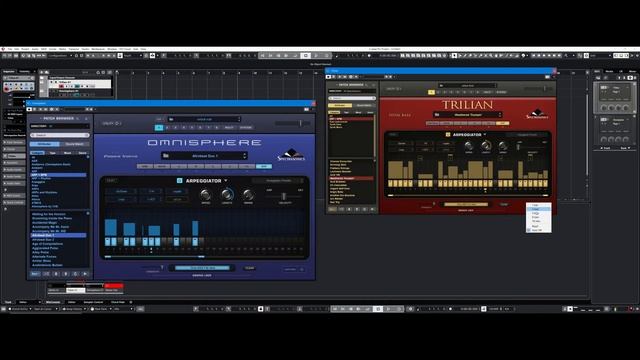
Task: Adjust Omnisphere arpeggiator Speed knob
Action: [x=206, y=195]
